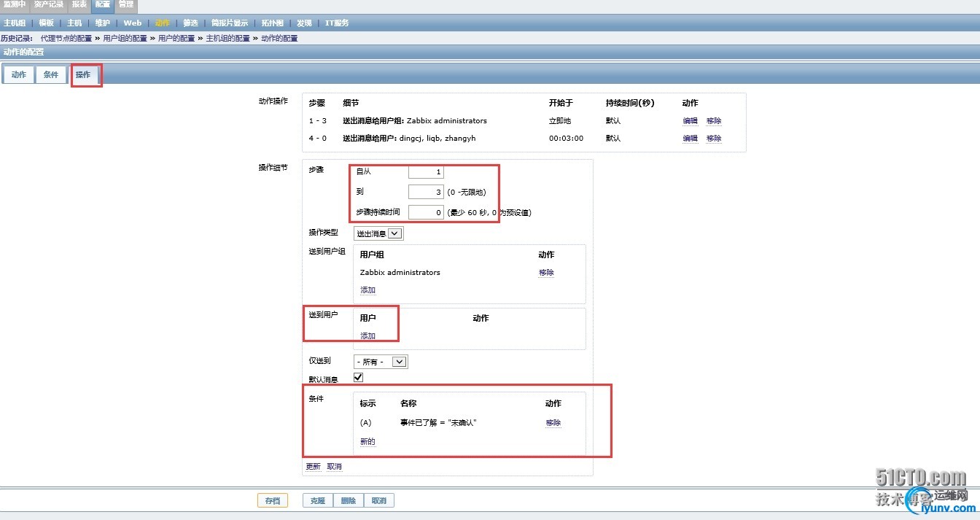Remove condition (A) 事件已了解

(553, 423)
